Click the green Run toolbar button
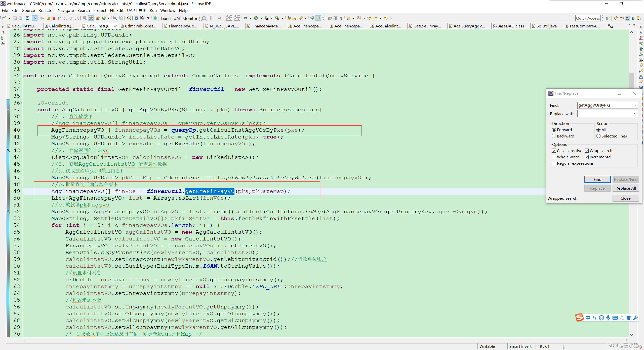This screenshot has height=350, width=644. [256, 18]
